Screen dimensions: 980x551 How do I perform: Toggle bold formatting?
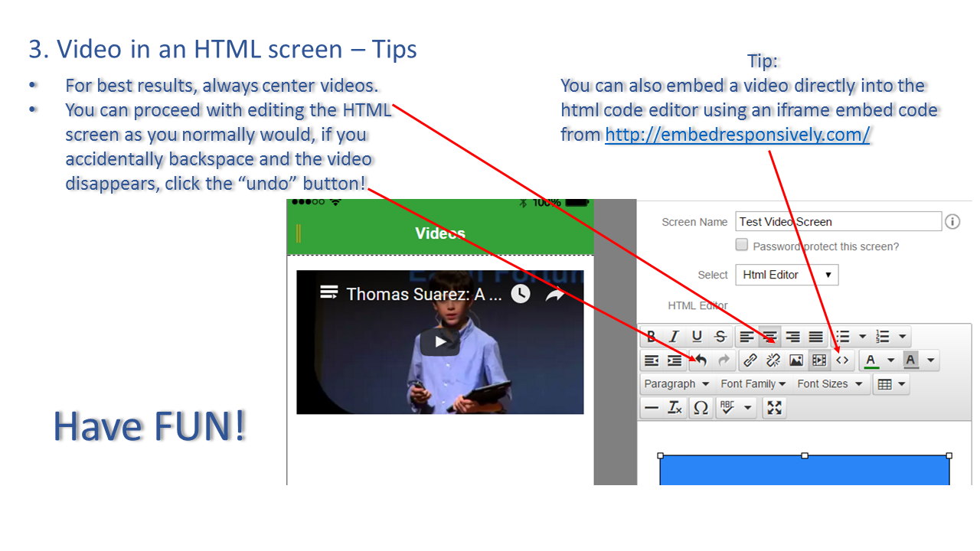[652, 337]
